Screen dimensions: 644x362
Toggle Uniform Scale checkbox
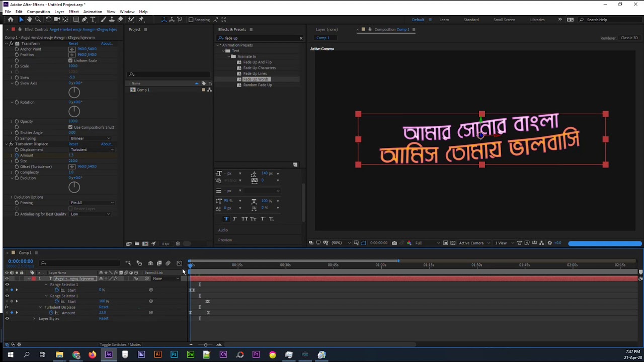click(70, 61)
